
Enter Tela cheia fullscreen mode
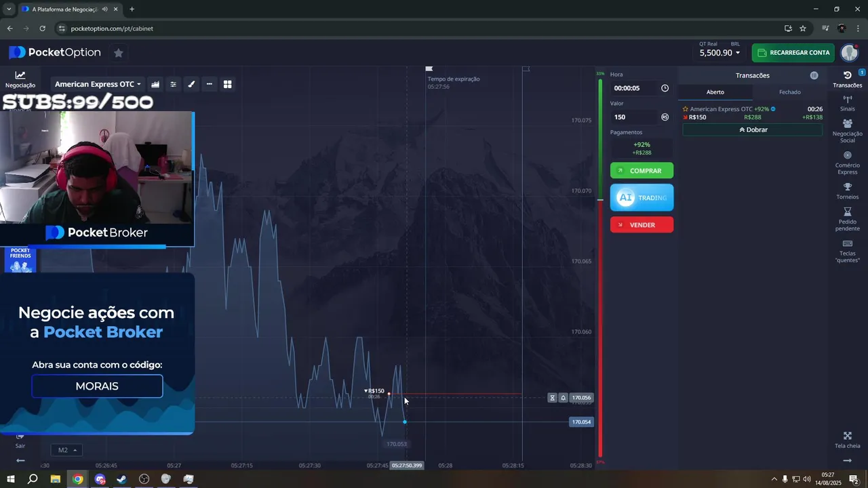pyautogui.click(x=848, y=440)
